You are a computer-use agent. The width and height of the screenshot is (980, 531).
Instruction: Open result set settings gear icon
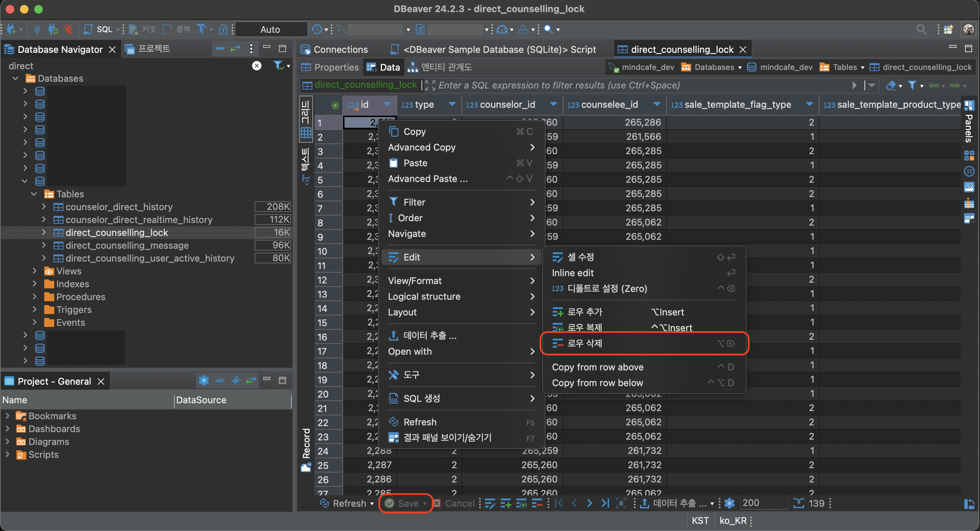click(x=729, y=503)
